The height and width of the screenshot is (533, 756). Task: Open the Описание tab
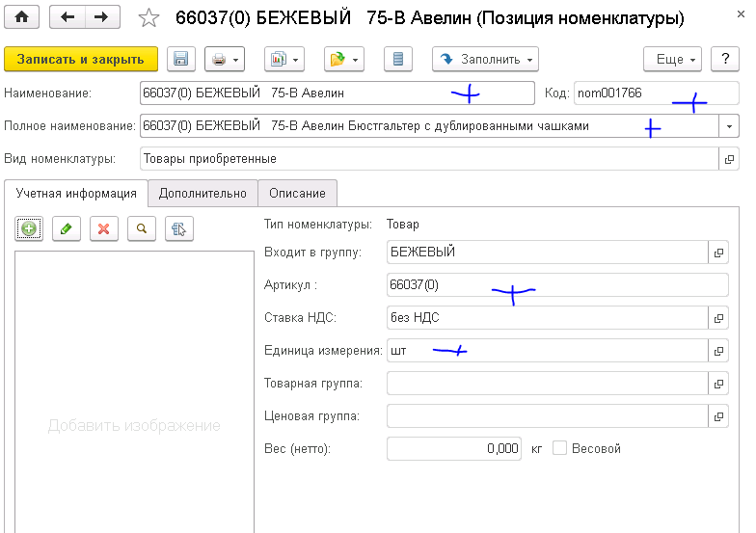tap(297, 193)
